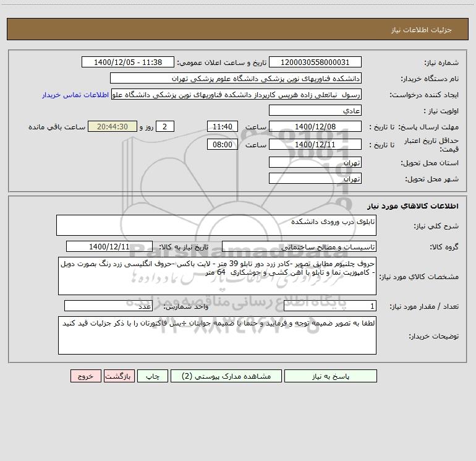
Task: Click توضیحات خریدار label
Action: [433, 336]
